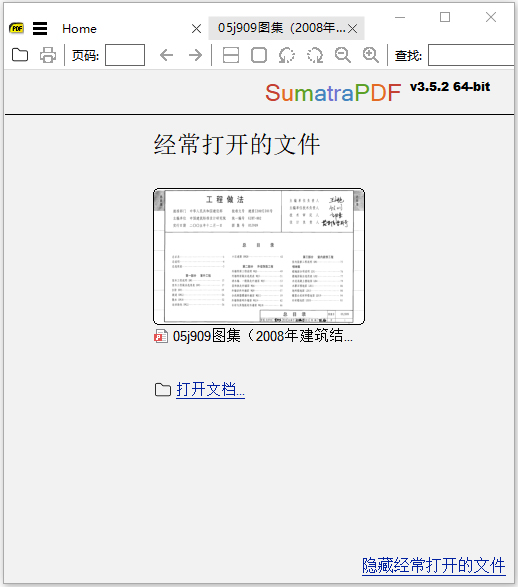Print the document with the printer icon

click(48, 55)
